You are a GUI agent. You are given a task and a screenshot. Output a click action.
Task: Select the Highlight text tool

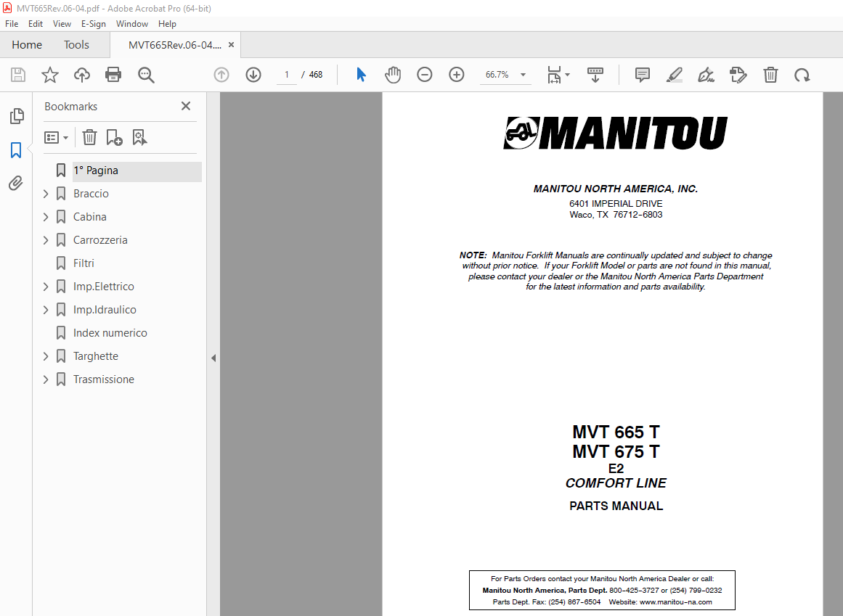[x=675, y=75]
